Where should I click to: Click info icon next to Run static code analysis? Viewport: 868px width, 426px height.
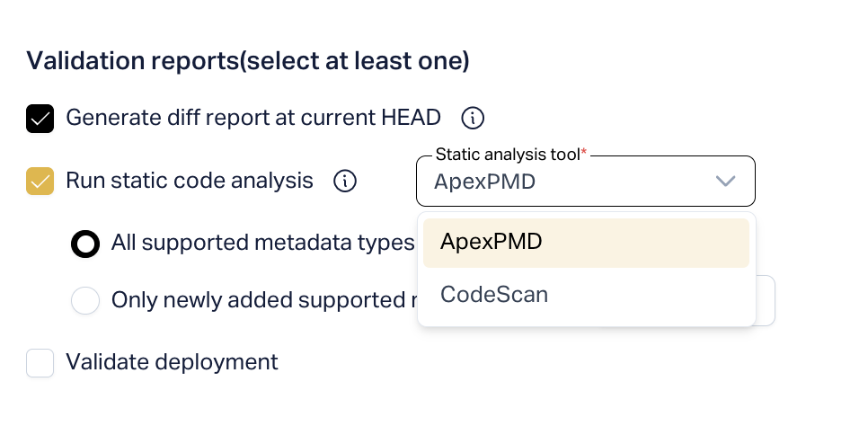pos(345,181)
